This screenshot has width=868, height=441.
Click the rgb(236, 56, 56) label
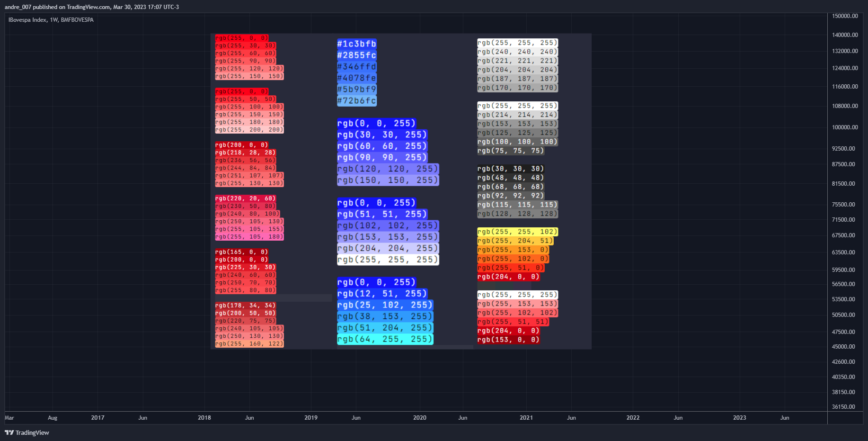(x=246, y=160)
